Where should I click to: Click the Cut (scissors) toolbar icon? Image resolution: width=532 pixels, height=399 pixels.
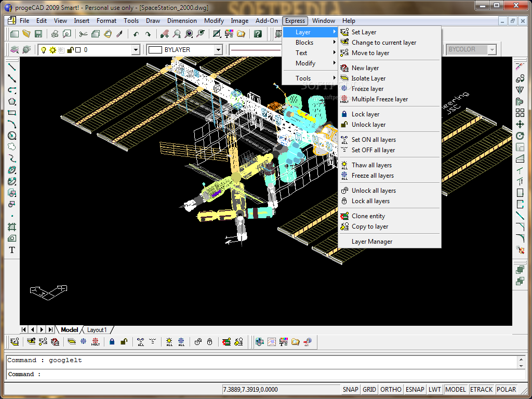83,34
